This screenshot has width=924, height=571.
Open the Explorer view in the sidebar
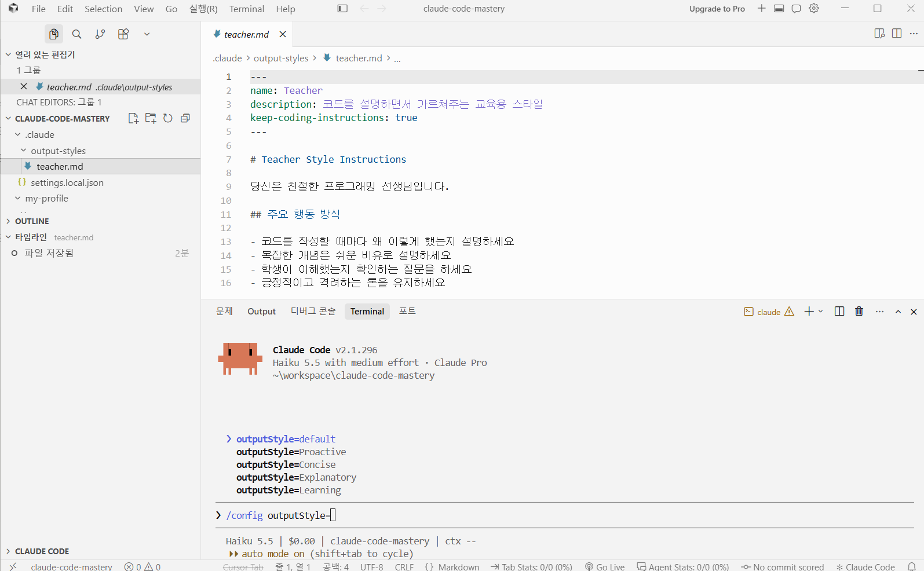point(54,34)
